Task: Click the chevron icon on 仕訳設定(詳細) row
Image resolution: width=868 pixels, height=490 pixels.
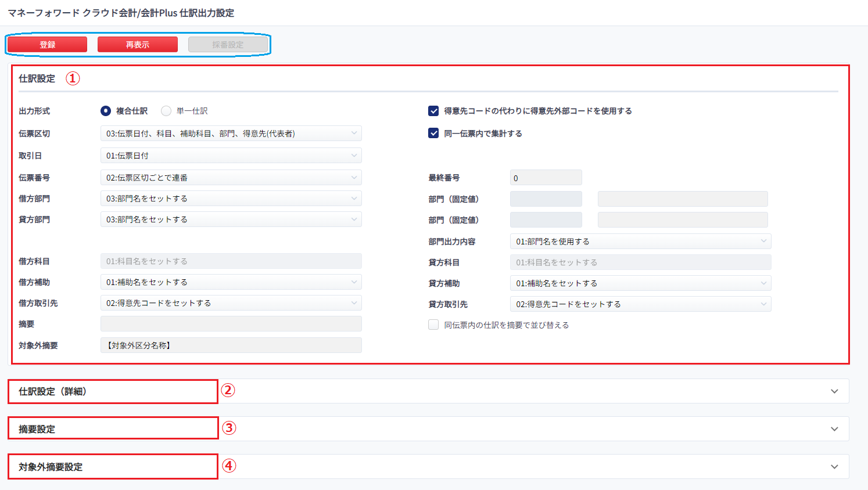Action: tap(834, 391)
